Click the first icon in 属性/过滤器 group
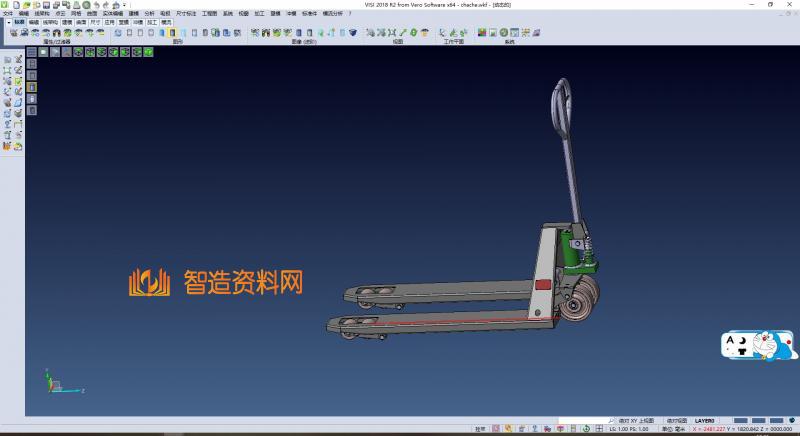The height and width of the screenshot is (436, 800). 14,33
